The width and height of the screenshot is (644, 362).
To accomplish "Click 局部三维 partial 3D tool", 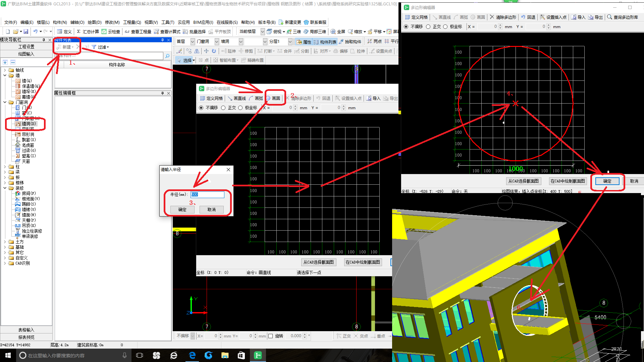I will 315,32.
